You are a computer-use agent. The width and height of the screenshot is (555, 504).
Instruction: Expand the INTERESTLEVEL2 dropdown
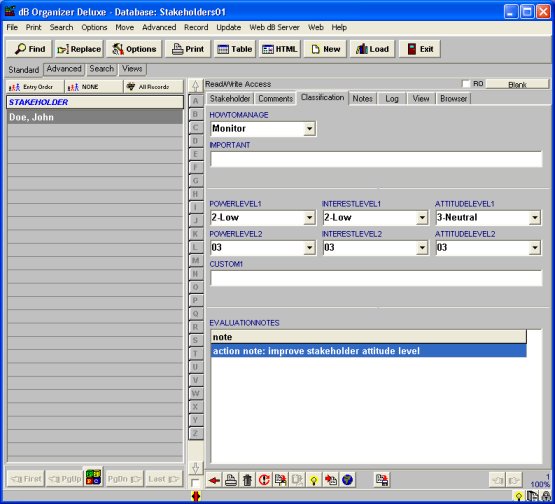(422, 247)
